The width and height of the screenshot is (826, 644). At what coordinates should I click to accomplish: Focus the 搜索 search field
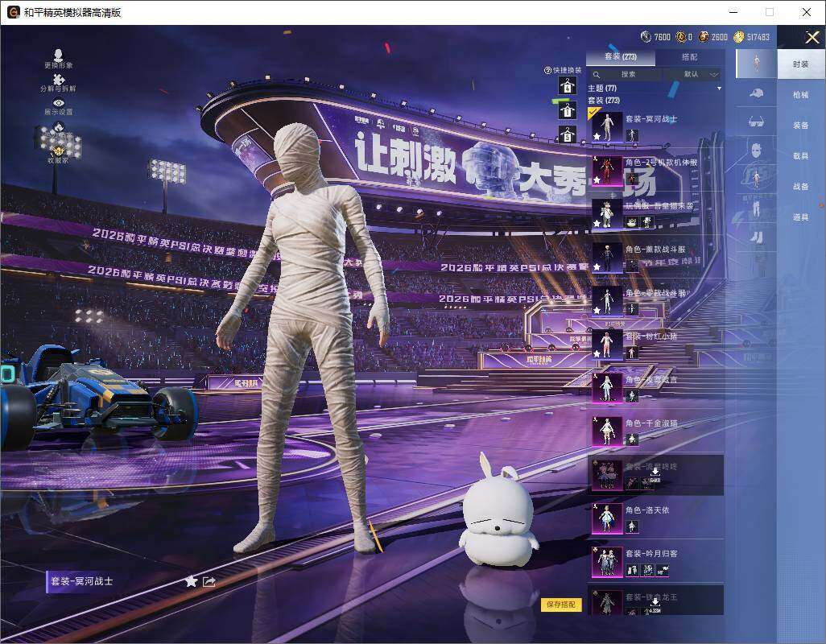click(x=625, y=75)
